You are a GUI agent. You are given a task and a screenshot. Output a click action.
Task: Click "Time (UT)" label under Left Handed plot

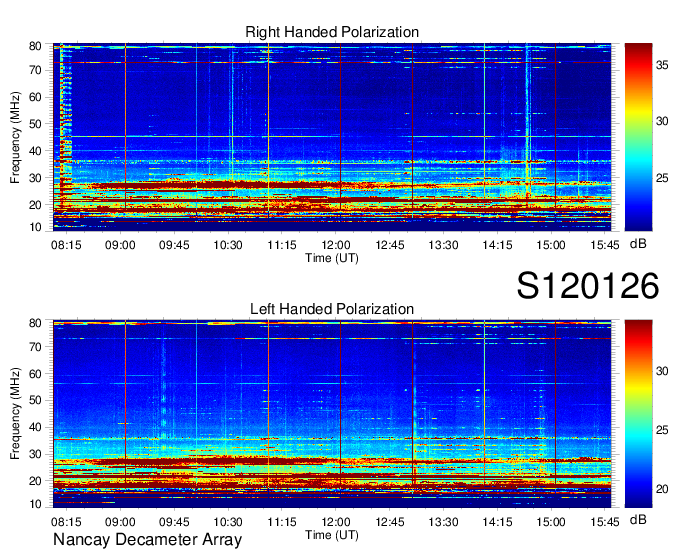(x=332, y=535)
